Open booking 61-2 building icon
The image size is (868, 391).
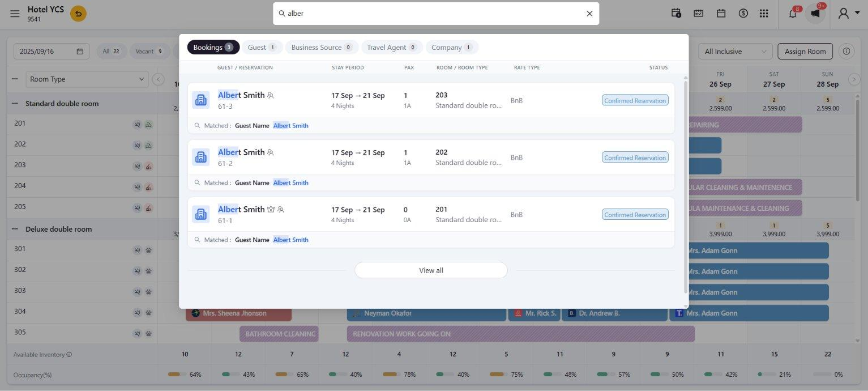coord(200,157)
